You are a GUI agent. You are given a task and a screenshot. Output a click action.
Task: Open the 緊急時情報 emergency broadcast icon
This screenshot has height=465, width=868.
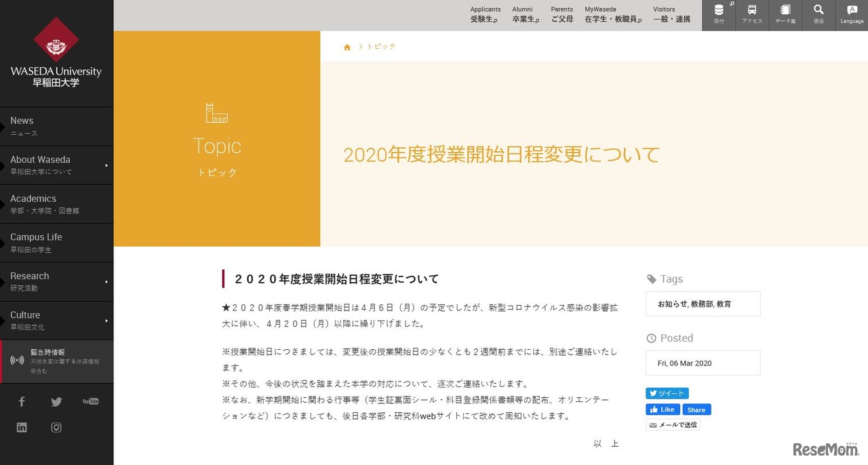point(16,360)
